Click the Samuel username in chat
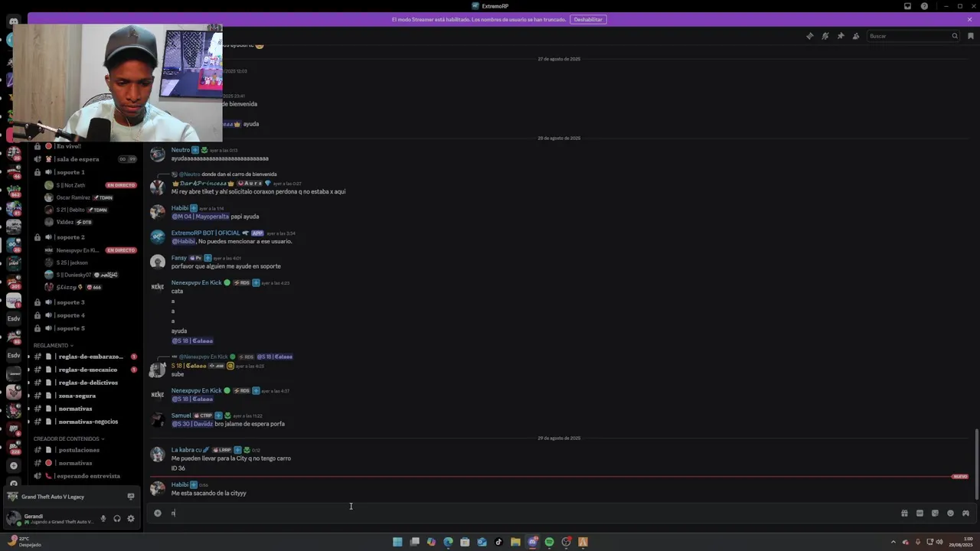Viewport: 980px width, 551px height. pos(181,416)
